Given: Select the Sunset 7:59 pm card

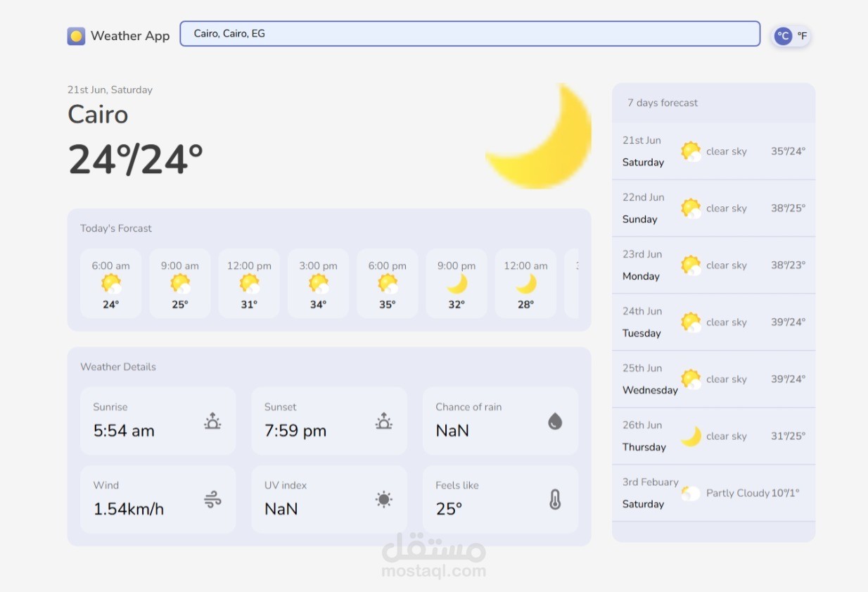Looking at the screenshot, I should (328, 421).
